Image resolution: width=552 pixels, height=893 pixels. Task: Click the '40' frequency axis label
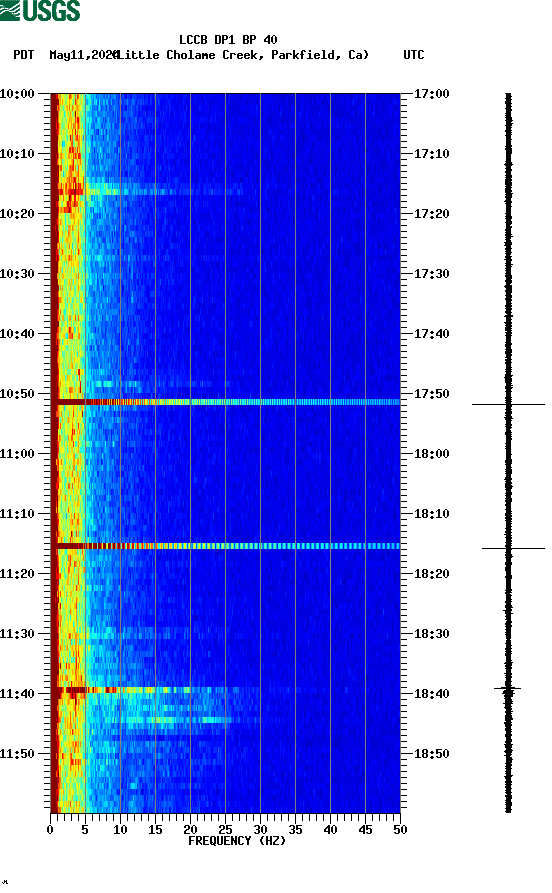coord(330,830)
